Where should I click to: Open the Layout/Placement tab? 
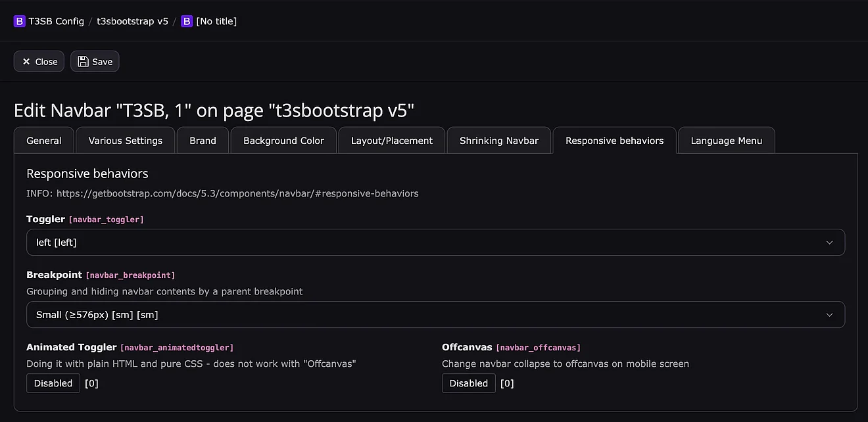pos(392,141)
